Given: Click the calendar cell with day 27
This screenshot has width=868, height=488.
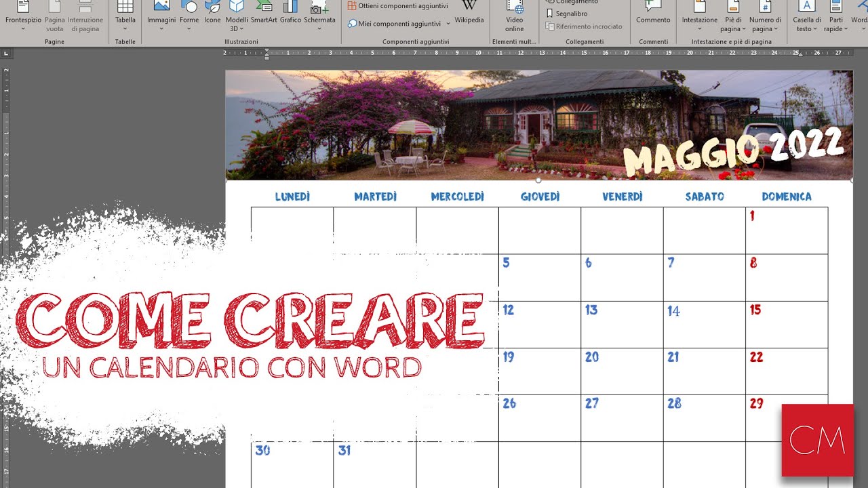Looking at the screenshot, I should 622,418.
